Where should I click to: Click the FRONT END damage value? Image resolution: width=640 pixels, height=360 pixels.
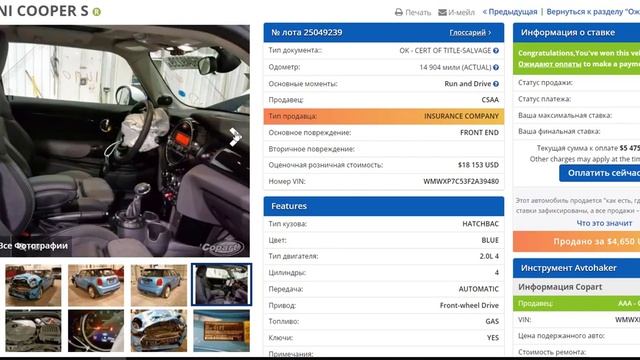479,133
